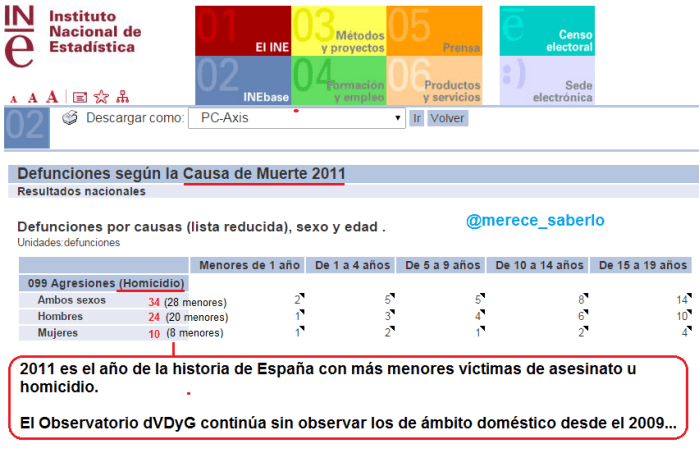The height and width of the screenshot is (453, 699).
Task: Select the medium font size A icon
Action: coord(33,98)
